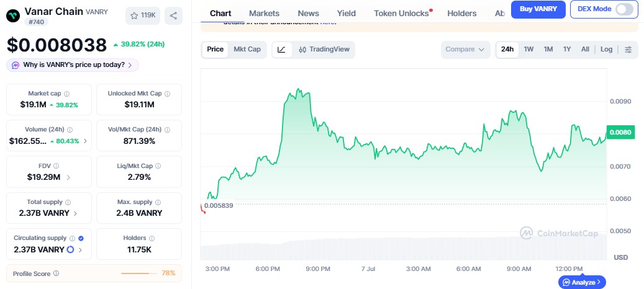Open the Token Unlocks tab
The width and height of the screenshot is (644, 289).
click(401, 14)
